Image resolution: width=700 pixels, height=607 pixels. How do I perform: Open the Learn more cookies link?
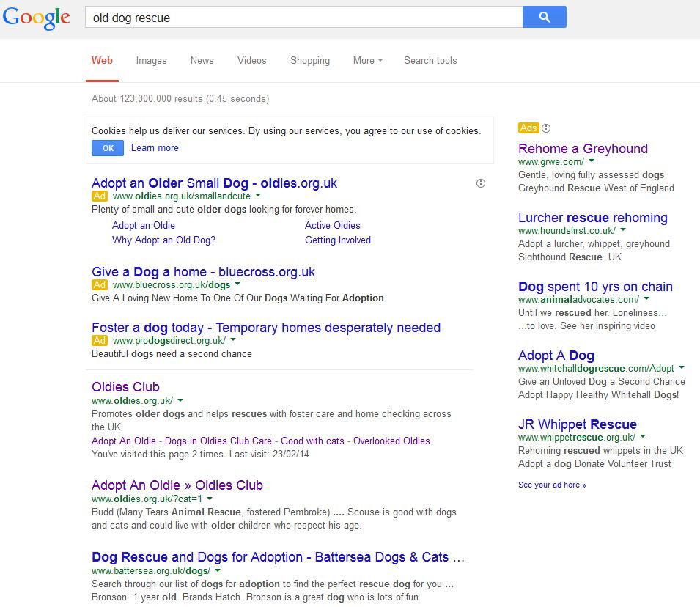tap(155, 148)
